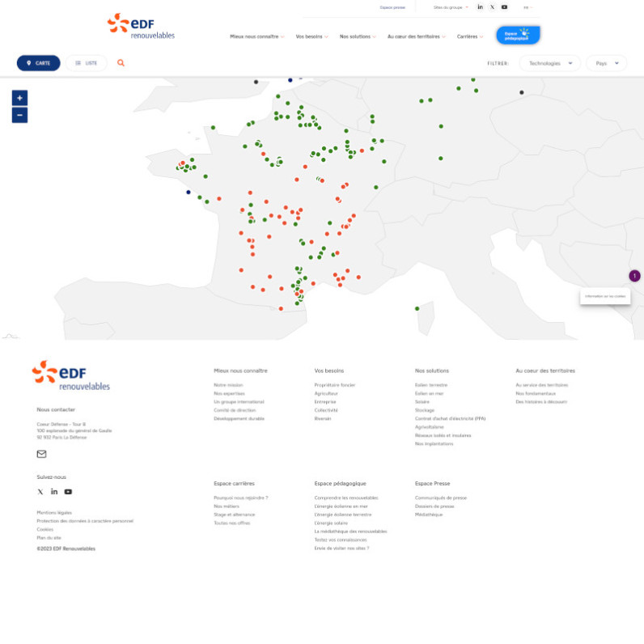
Task: Open the YouTube icon in the header
Action: click(504, 7)
